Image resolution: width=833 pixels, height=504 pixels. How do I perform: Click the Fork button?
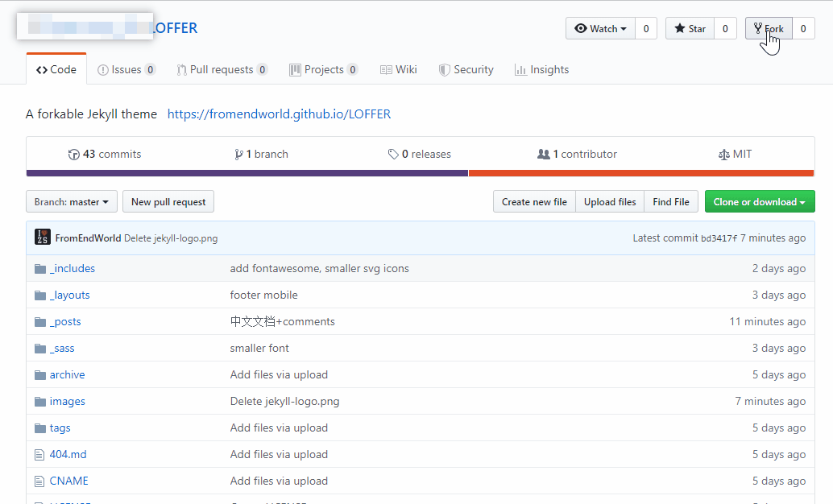pyautogui.click(x=769, y=29)
